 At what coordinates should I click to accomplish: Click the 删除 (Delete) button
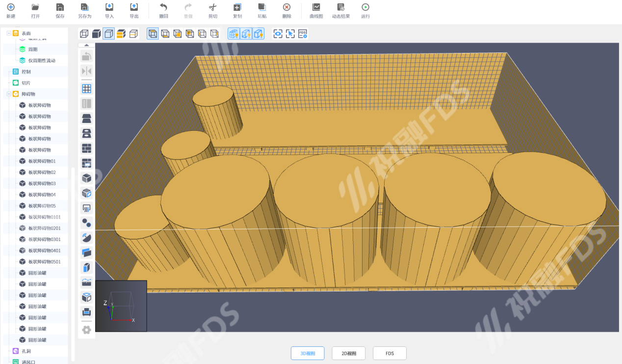tap(286, 7)
